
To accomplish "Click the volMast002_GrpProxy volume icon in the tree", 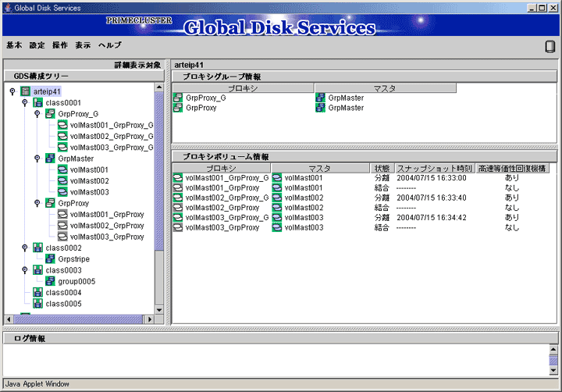I will [62, 225].
